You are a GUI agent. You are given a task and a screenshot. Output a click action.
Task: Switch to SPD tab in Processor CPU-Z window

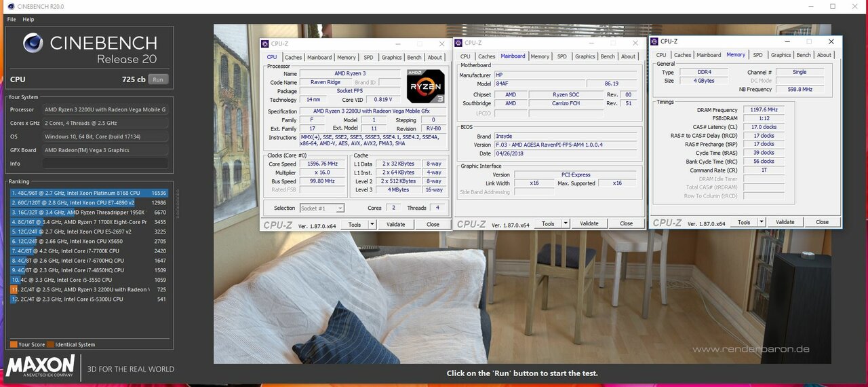(368, 58)
